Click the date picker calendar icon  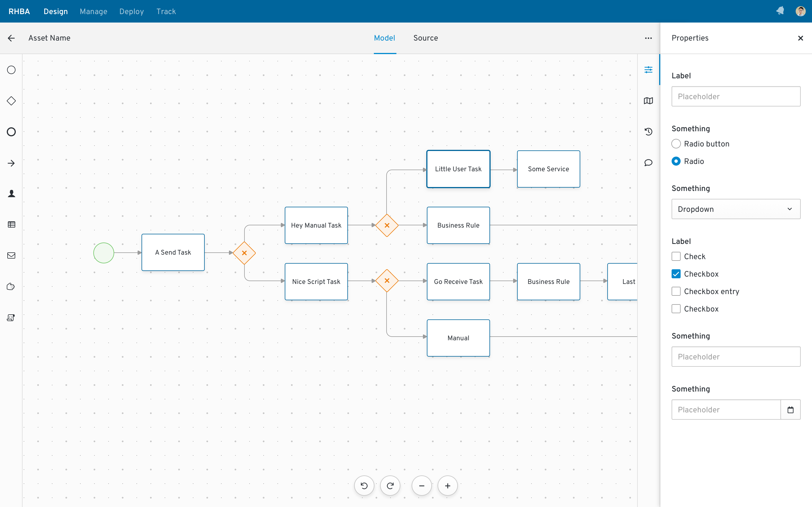[790, 410]
